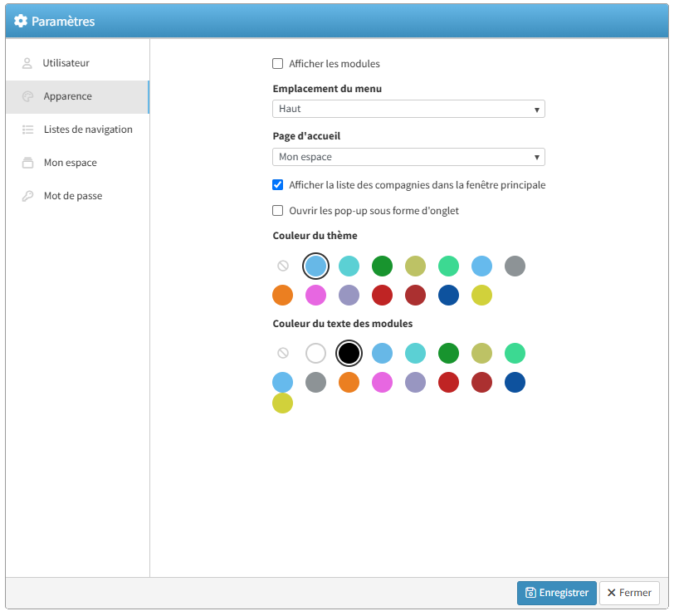Open the Apparence section

coord(78,96)
